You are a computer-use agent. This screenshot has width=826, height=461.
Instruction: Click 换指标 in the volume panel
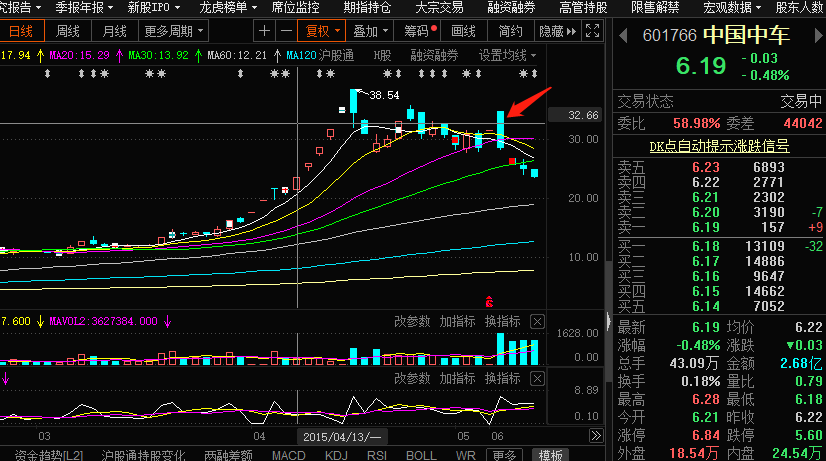click(503, 321)
